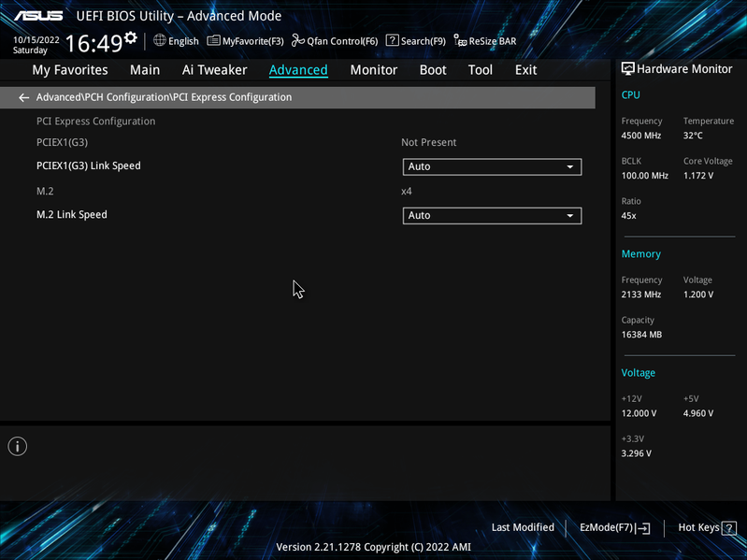Click the 'Not Present' status value

(x=429, y=142)
